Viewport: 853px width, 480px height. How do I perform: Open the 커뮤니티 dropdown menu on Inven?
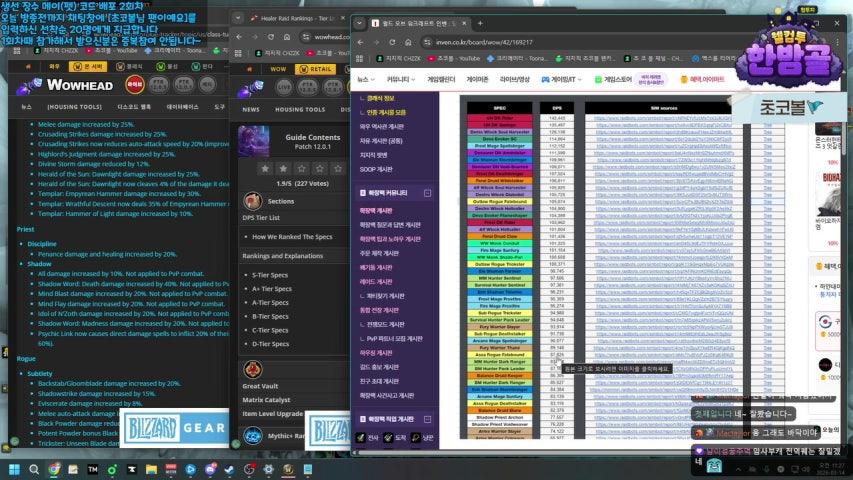click(x=401, y=79)
